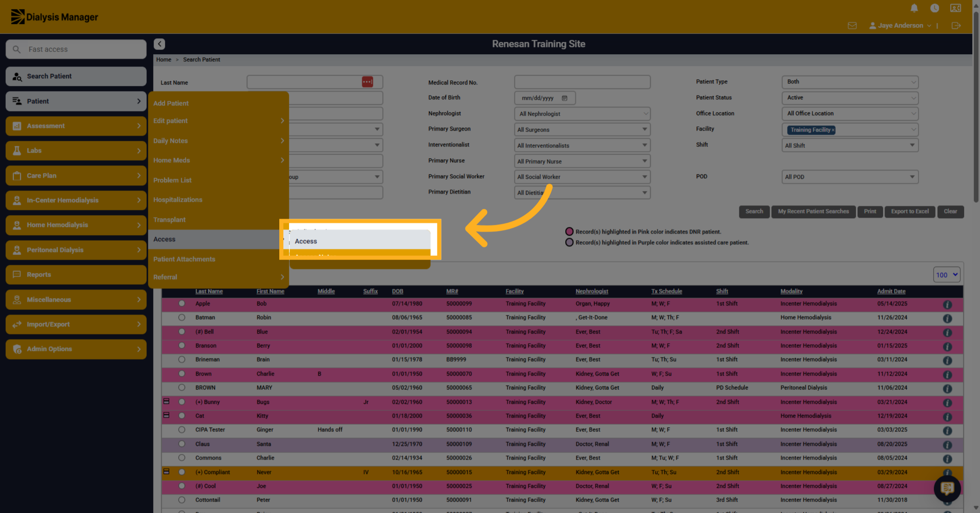The width and height of the screenshot is (980, 513).
Task: Click the Search button
Action: pyautogui.click(x=754, y=211)
